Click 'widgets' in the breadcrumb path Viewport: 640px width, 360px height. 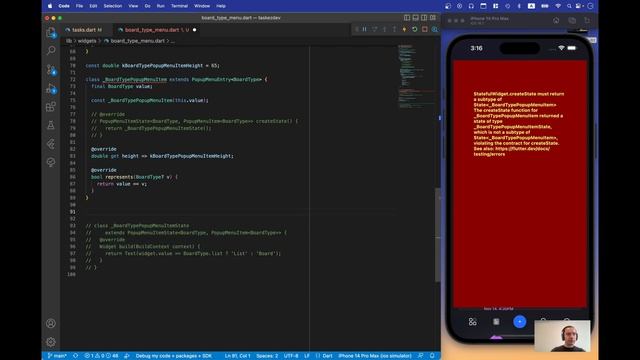tap(87, 41)
